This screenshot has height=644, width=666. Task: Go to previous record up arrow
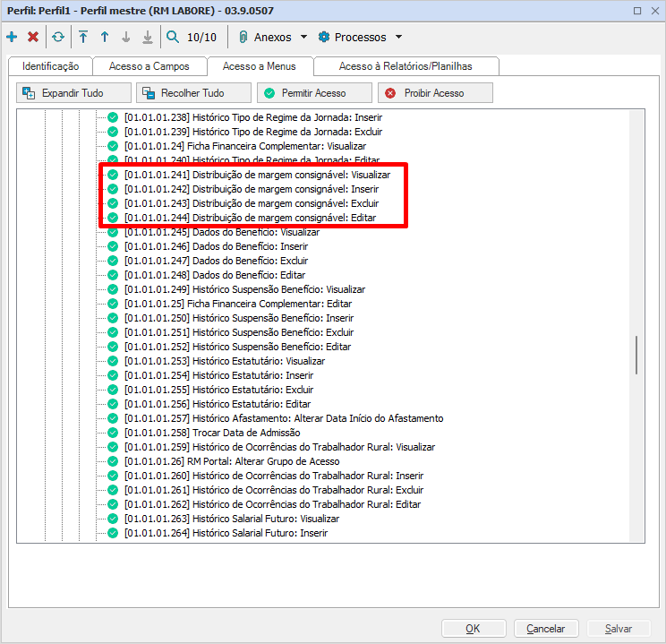(x=105, y=37)
